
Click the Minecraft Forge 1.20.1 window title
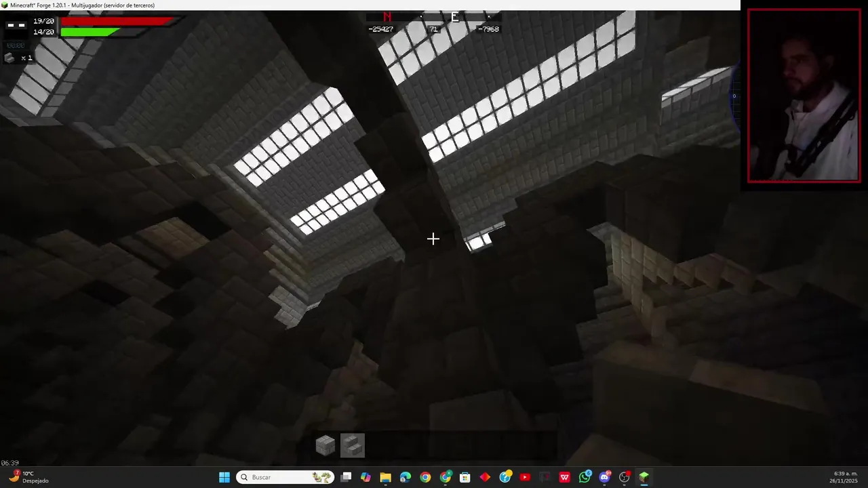(83, 5)
